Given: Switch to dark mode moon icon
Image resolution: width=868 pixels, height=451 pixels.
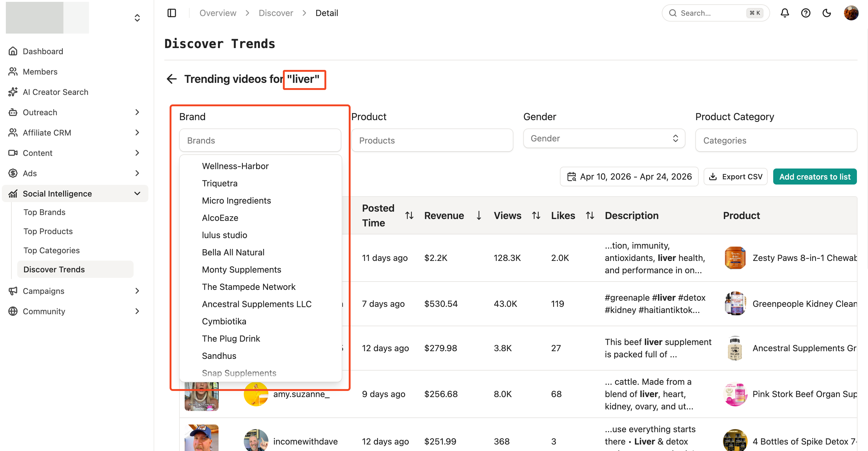Looking at the screenshot, I should (826, 13).
